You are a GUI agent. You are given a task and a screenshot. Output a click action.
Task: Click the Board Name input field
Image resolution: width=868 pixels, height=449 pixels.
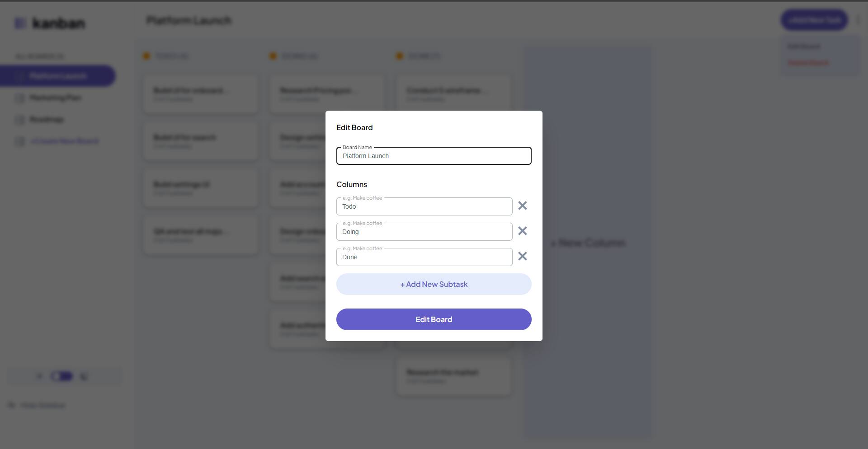434,156
